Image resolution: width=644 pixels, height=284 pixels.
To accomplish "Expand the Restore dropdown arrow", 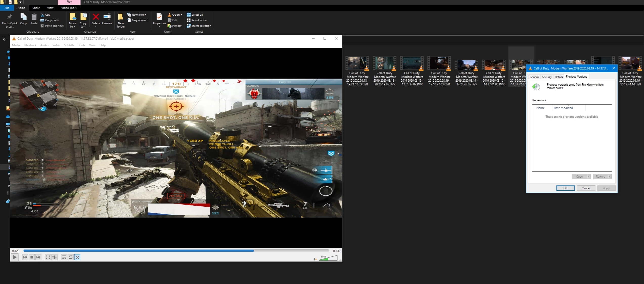I will coord(610,177).
